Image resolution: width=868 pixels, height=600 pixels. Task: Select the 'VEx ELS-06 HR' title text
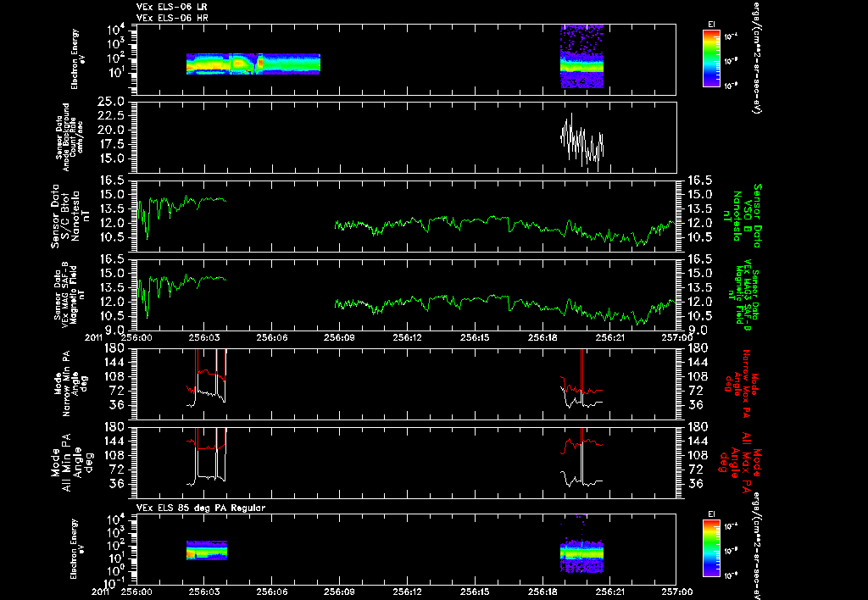pos(172,18)
